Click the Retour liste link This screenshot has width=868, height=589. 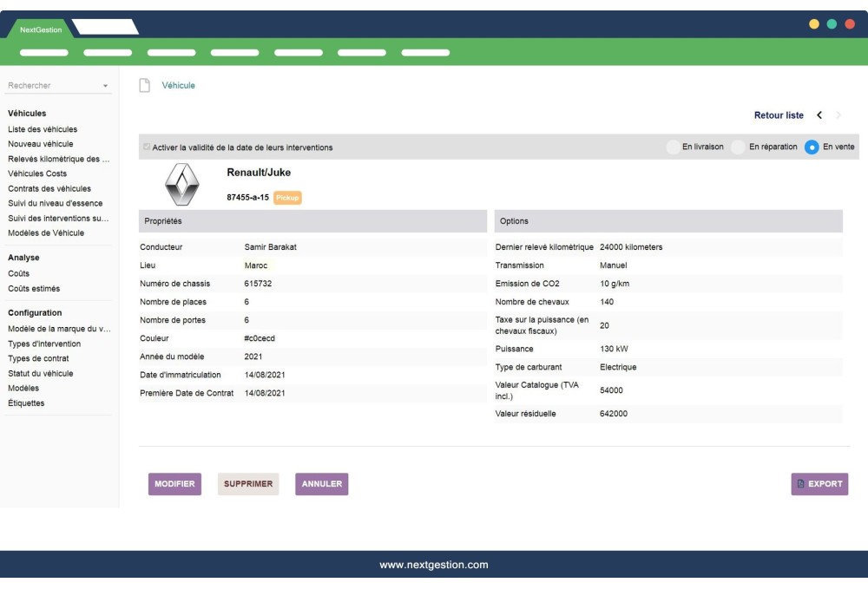pos(779,115)
